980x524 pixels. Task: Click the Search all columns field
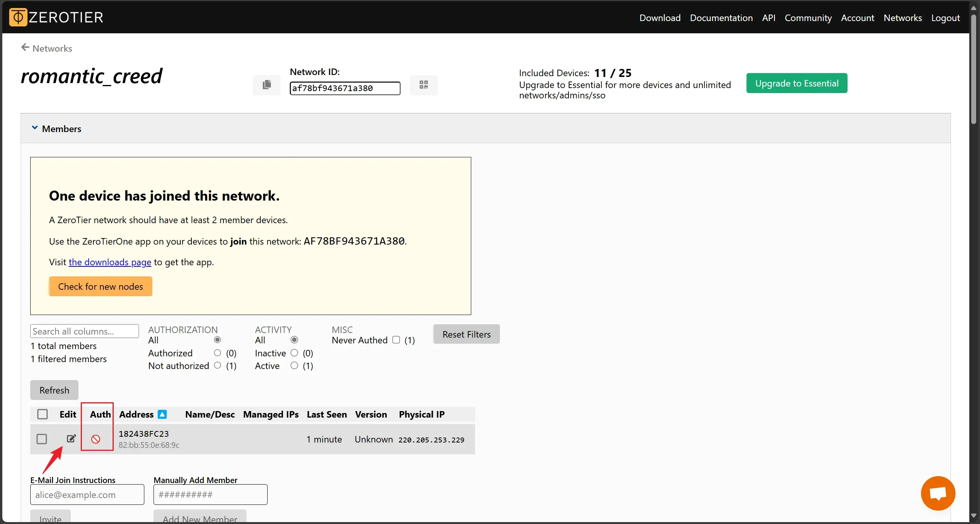point(84,331)
